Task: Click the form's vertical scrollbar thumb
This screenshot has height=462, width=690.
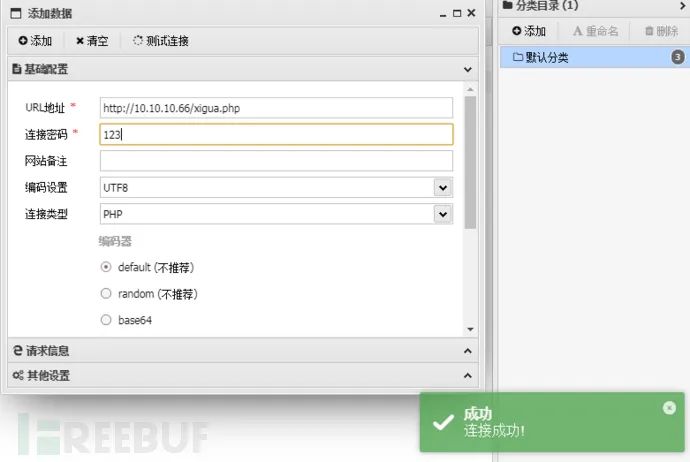Action: click(470, 162)
